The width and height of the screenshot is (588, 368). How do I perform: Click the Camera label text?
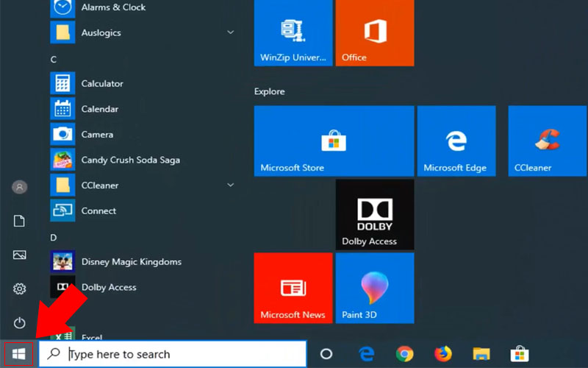click(x=97, y=135)
